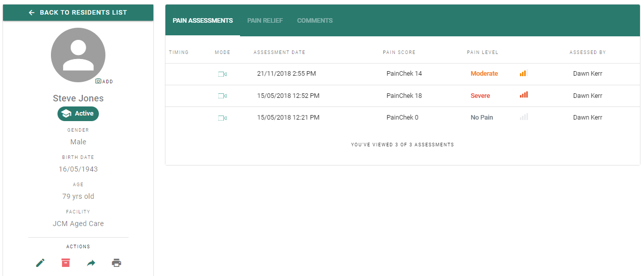Select the Pain Assessments tab
The height and width of the screenshot is (276, 644).
click(x=203, y=21)
